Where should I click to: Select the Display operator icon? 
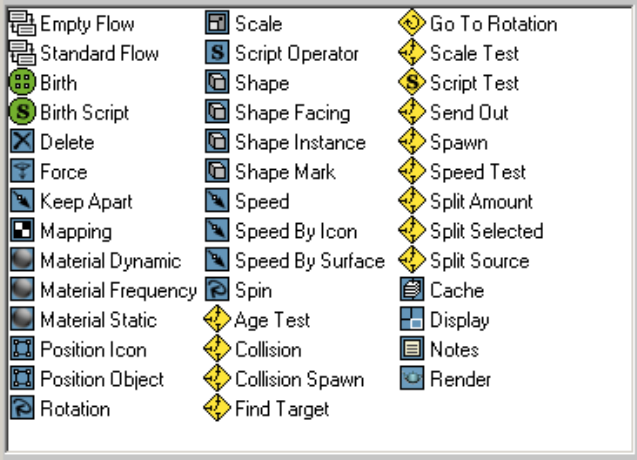pyautogui.click(x=412, y=320)
